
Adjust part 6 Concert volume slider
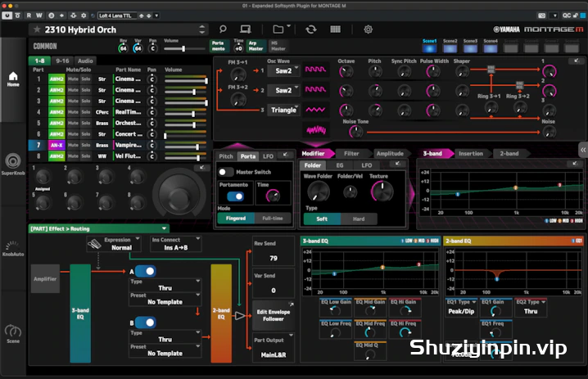(185, 135)
